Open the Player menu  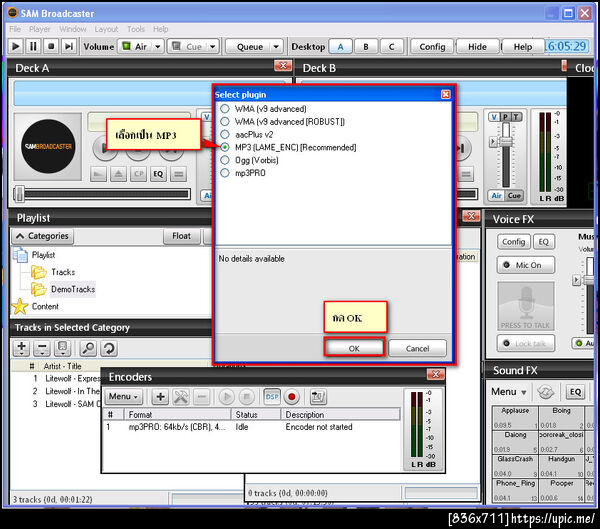pos(39,29)
